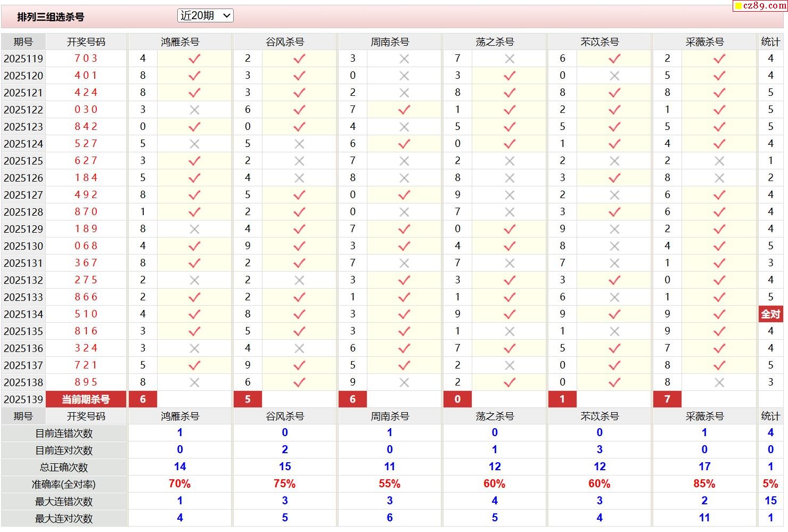Click the 谷风杀号 cross in row 2025124
Image resolution: width=788 pixels, height=532 pixels.
tap(299, 144)
